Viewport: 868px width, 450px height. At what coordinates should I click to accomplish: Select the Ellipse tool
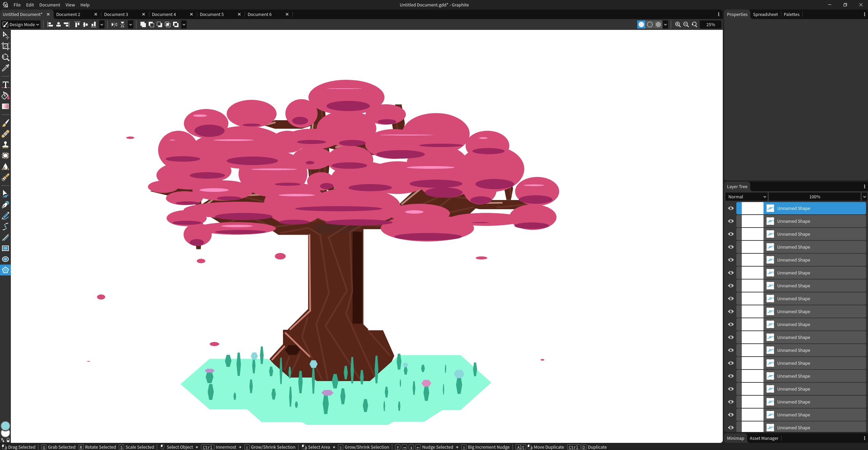tap(5, 259)
